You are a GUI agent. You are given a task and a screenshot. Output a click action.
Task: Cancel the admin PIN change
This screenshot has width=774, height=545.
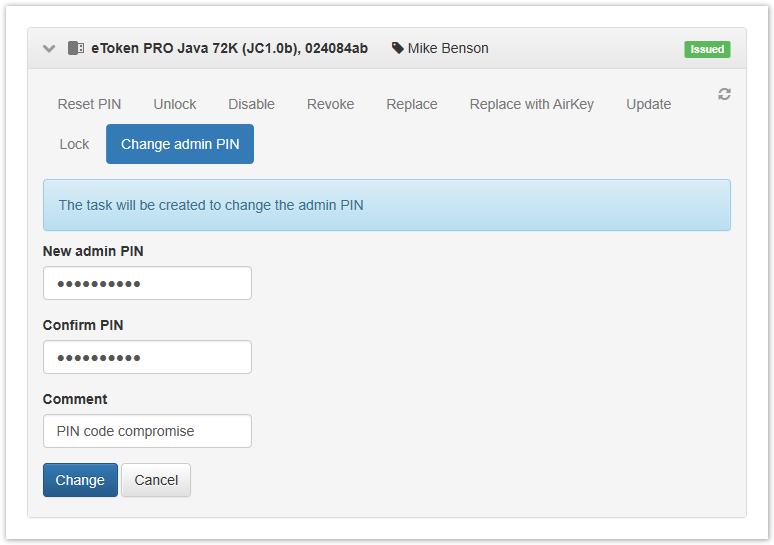156,480
